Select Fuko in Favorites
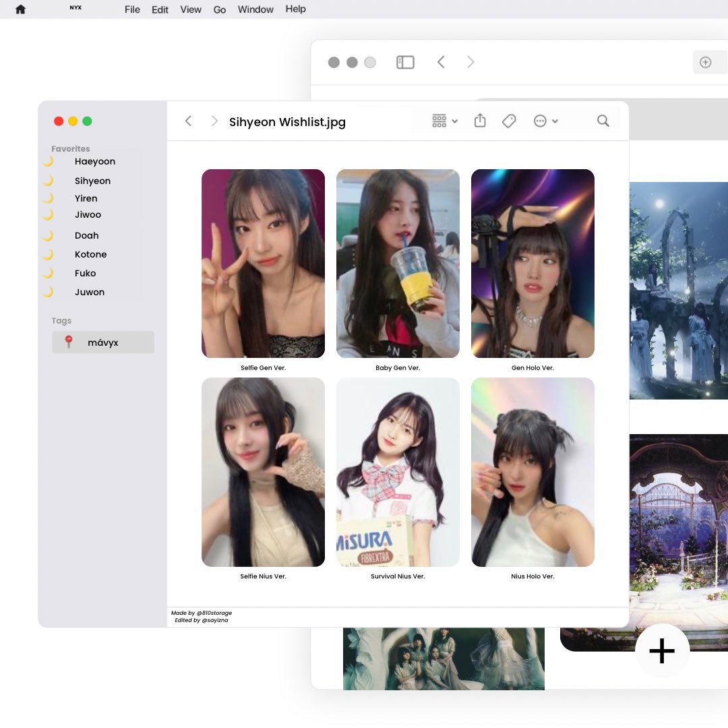 coord(85,274)
